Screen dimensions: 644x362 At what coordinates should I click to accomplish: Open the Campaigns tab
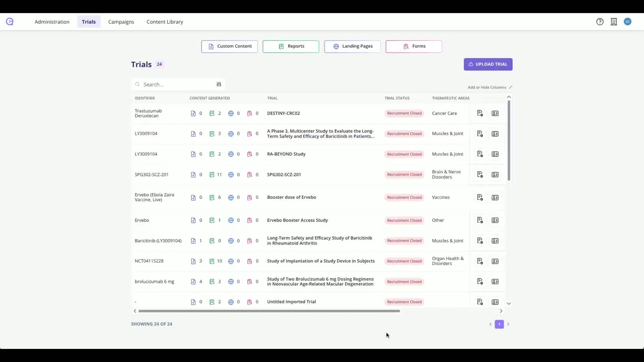click(x=121, y=22)
